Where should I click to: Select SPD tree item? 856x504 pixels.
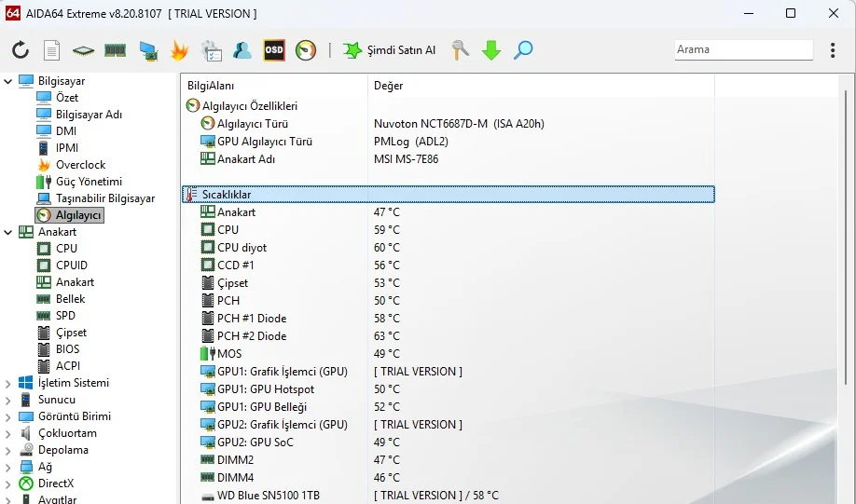pos(56,316)
